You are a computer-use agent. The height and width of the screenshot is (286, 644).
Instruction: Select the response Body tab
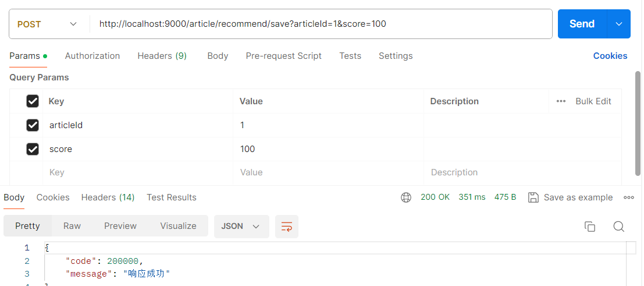14,197
